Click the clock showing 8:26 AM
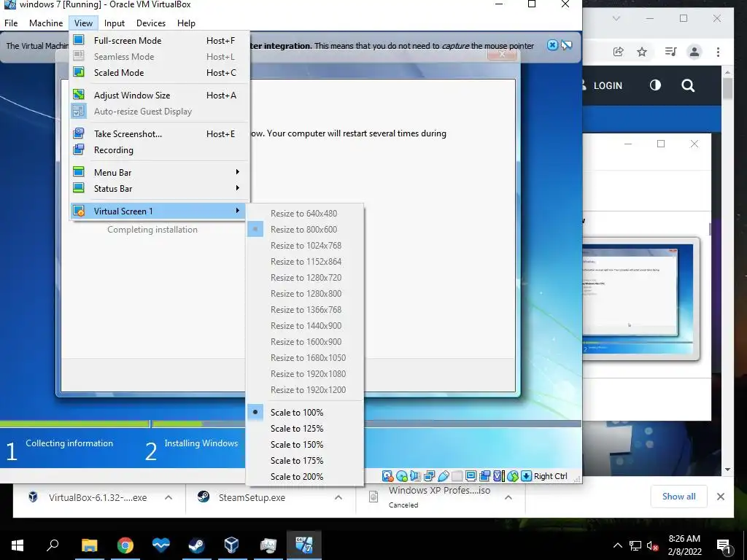 tap(684, 539)
